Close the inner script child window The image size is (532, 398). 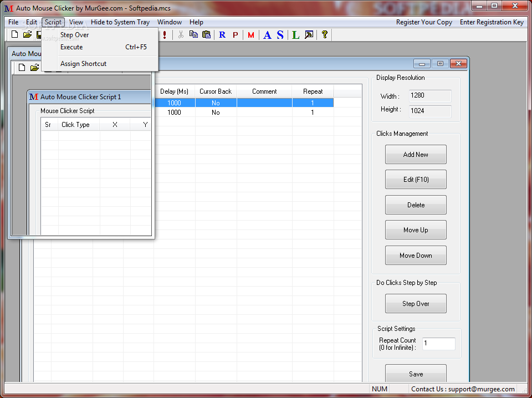pos(458,63)
